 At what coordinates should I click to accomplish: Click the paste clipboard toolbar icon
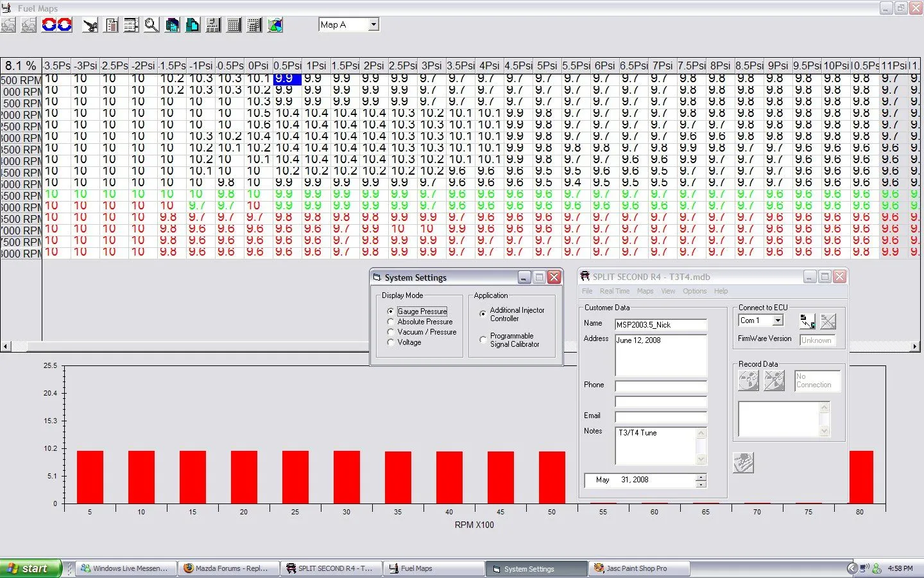[x=193, y=25]
